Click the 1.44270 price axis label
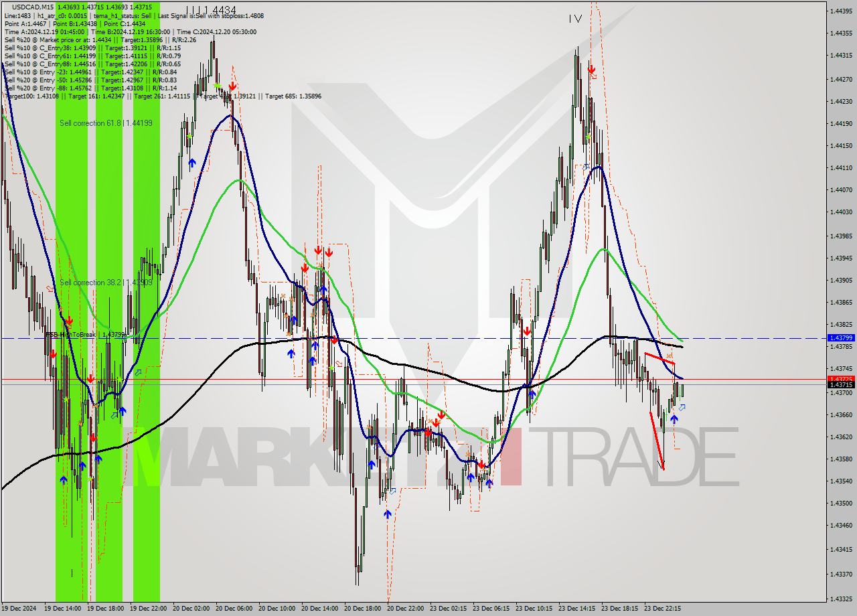857x616 pixels. 841,79
